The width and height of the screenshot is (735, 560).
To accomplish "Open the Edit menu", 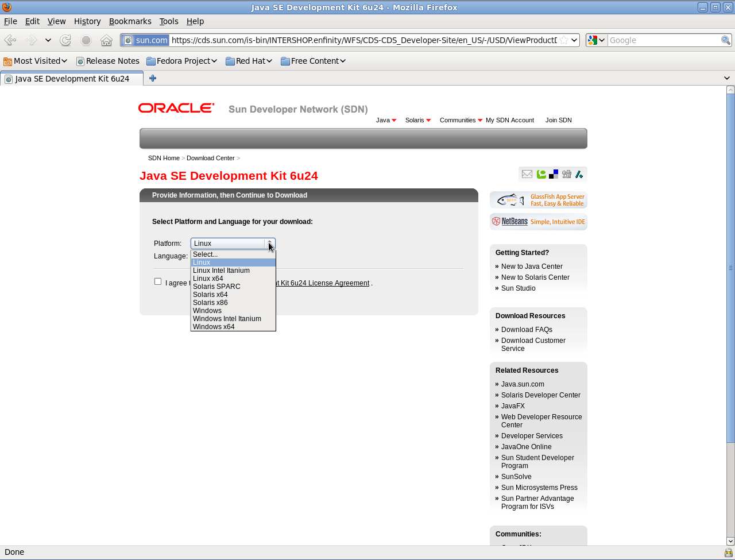I will (x=32, y=21).
